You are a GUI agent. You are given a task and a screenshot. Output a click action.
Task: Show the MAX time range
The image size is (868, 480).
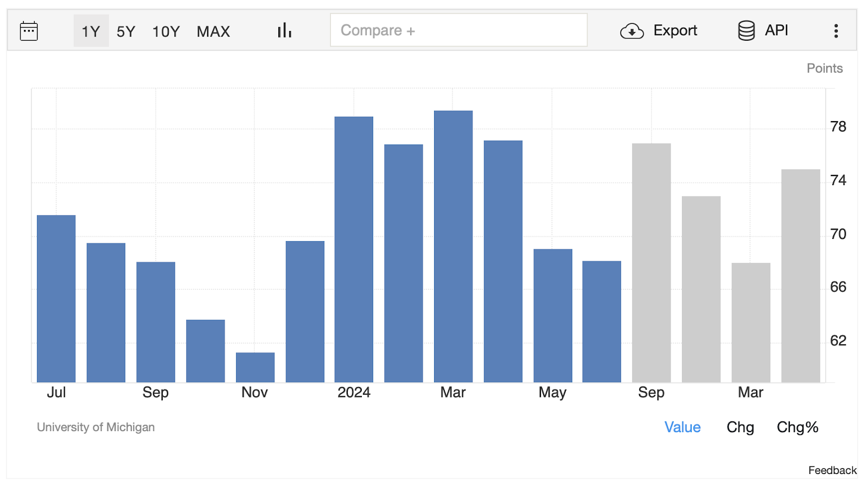click(213, 31)
